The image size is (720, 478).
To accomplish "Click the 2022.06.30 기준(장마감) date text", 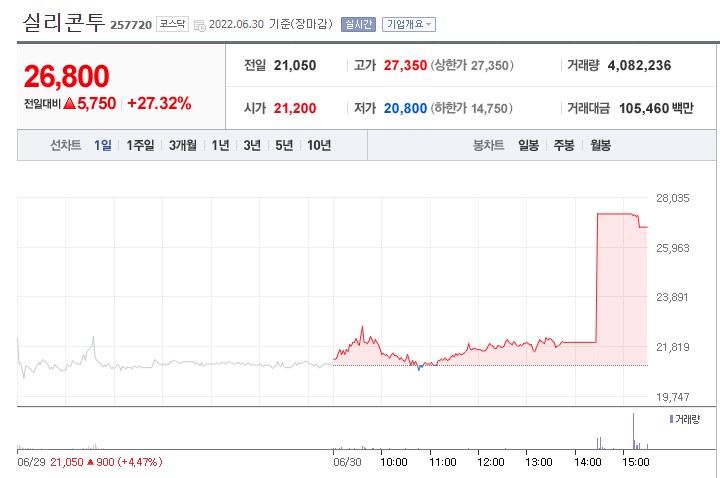I will (x=270, y=24).
